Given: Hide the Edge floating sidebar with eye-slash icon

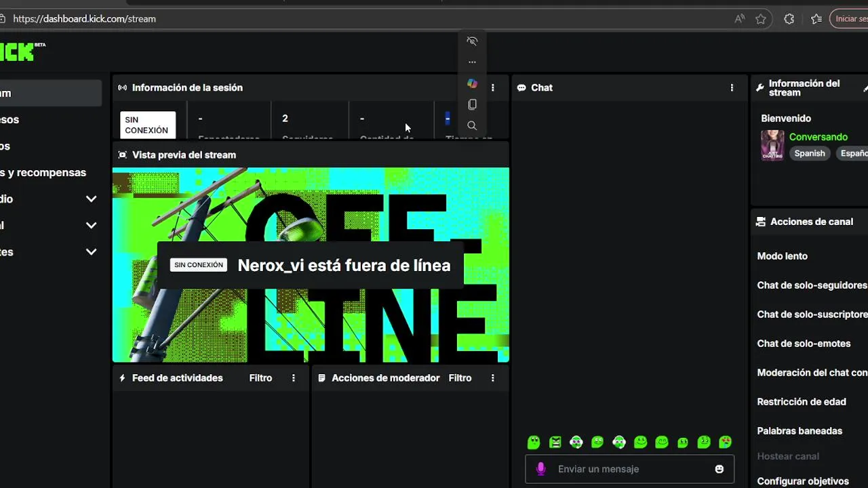Looking at the screenshot, I should [x=472, y=41].
